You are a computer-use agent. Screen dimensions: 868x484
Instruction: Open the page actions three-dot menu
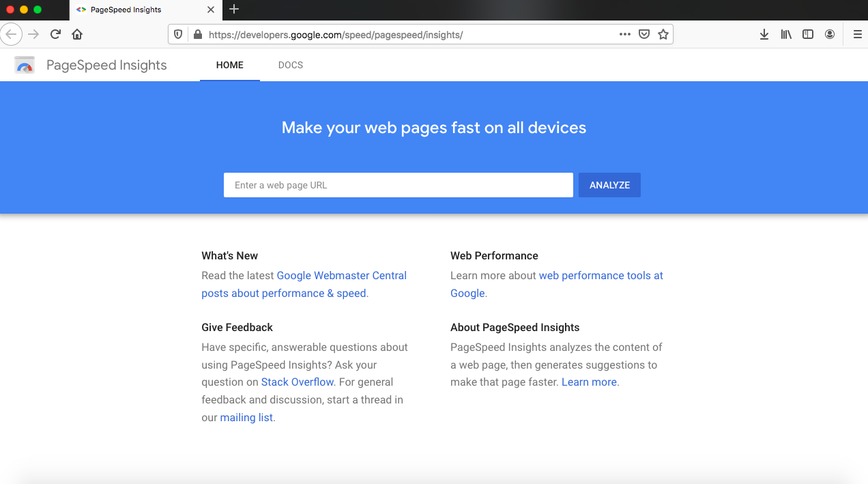[625, 34]
